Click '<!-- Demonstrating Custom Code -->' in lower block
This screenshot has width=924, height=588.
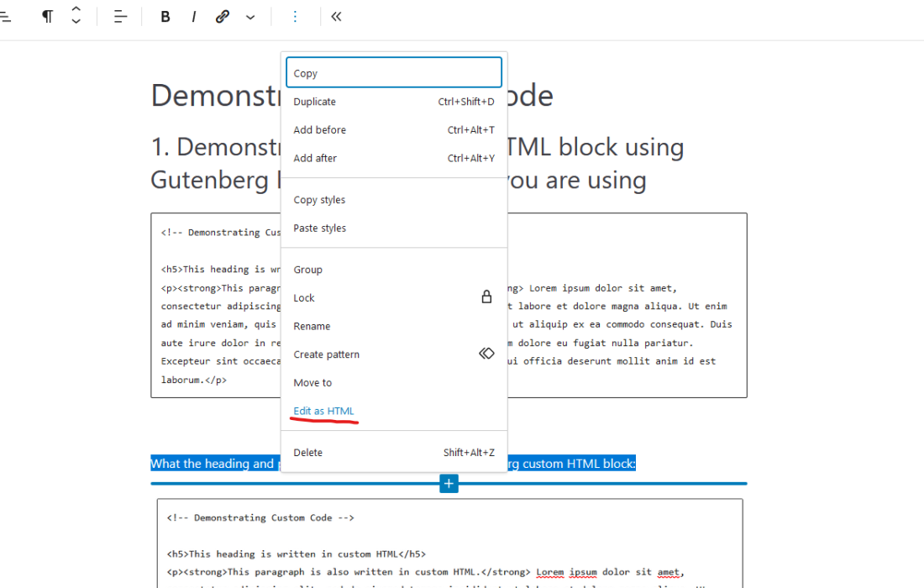[x=260, y=518]
